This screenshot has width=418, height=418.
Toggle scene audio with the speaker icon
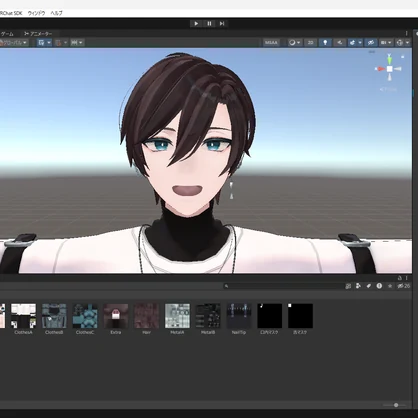point(340,42)
